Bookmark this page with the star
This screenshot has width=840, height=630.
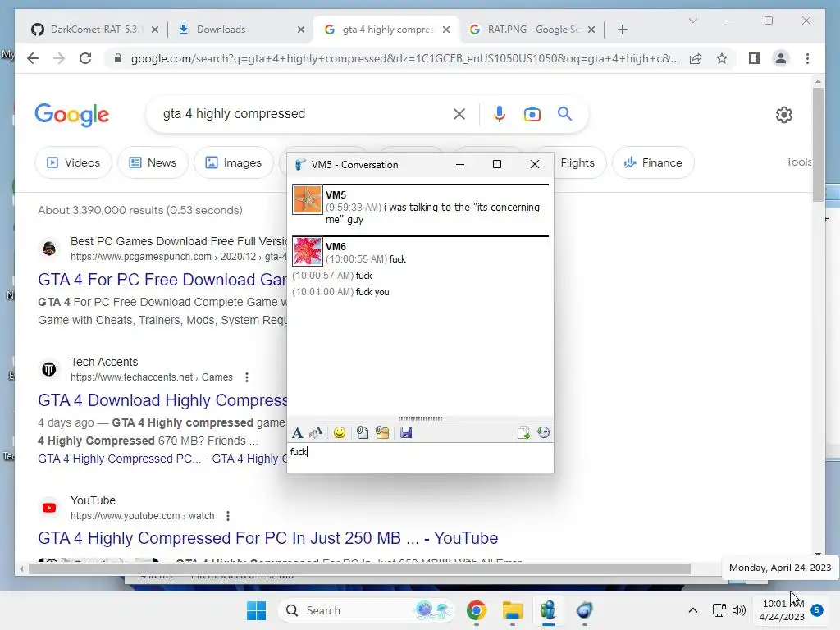(722, 58)
